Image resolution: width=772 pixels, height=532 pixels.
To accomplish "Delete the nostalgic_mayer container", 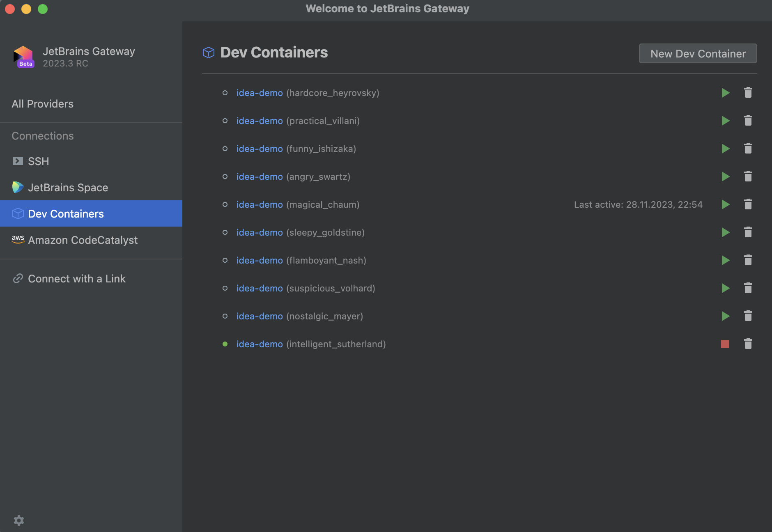I will 748,316.
